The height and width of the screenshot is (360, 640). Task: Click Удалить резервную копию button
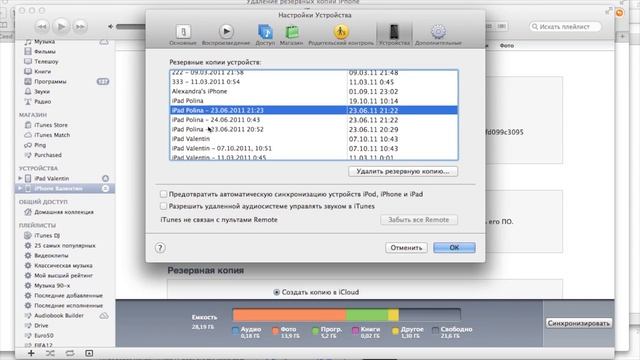pos(403,171)
